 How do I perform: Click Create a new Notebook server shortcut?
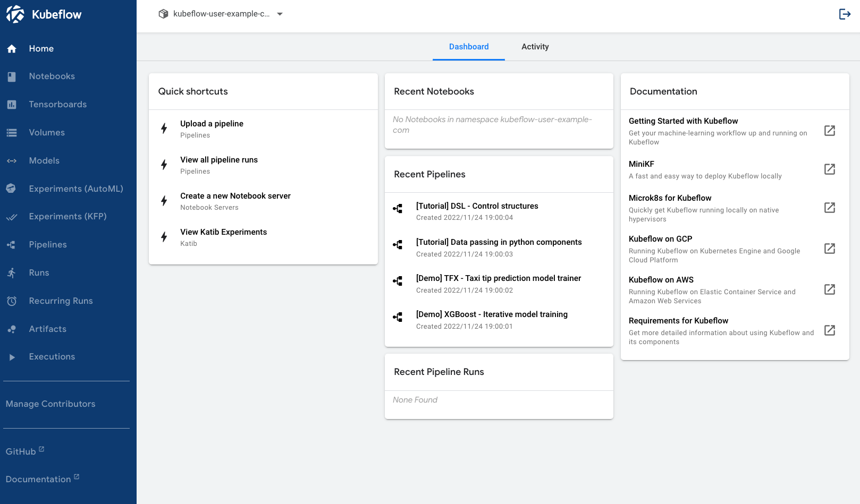235,196
